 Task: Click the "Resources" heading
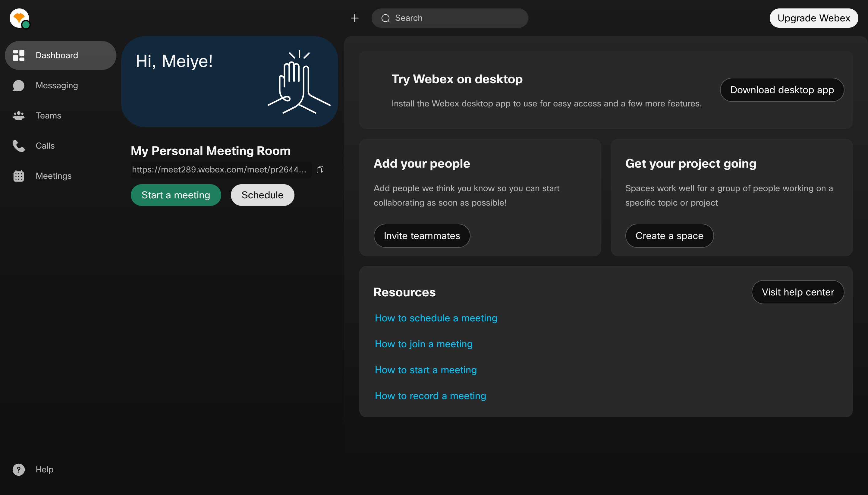point(404,292)
